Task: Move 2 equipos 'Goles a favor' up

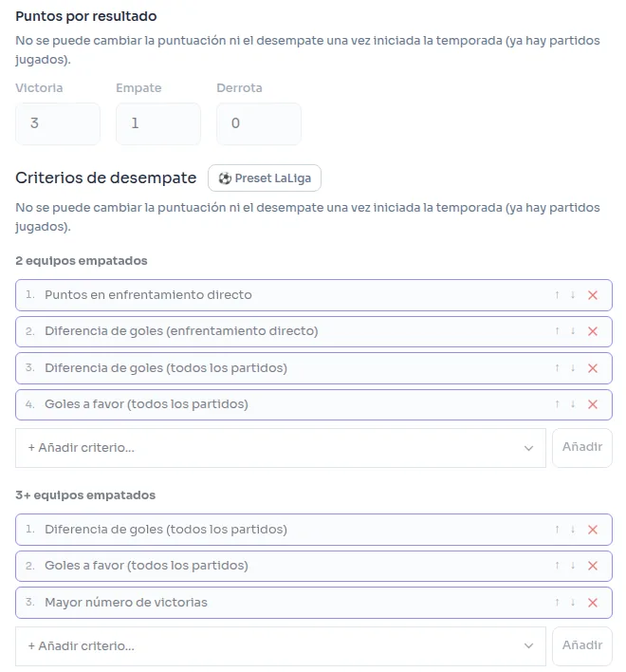Action: (557, 404)
